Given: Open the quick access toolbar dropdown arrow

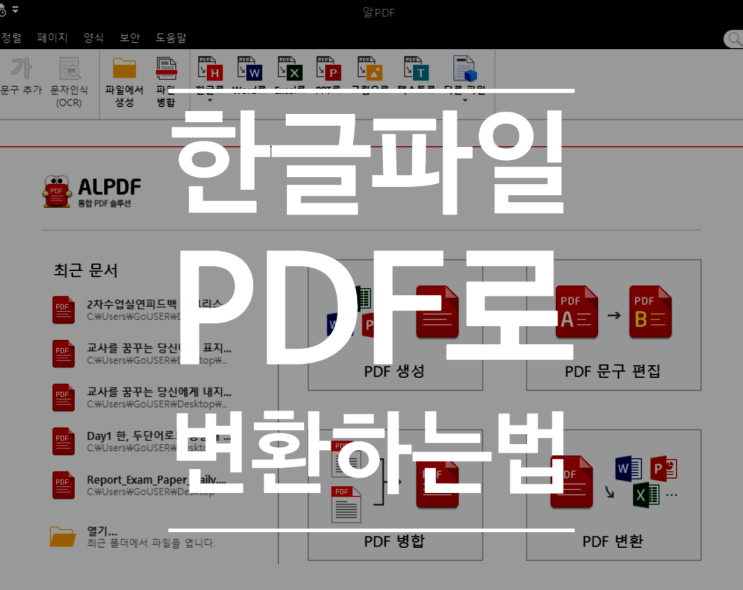Looking at the screenshot, I should [x=15, y=9].
